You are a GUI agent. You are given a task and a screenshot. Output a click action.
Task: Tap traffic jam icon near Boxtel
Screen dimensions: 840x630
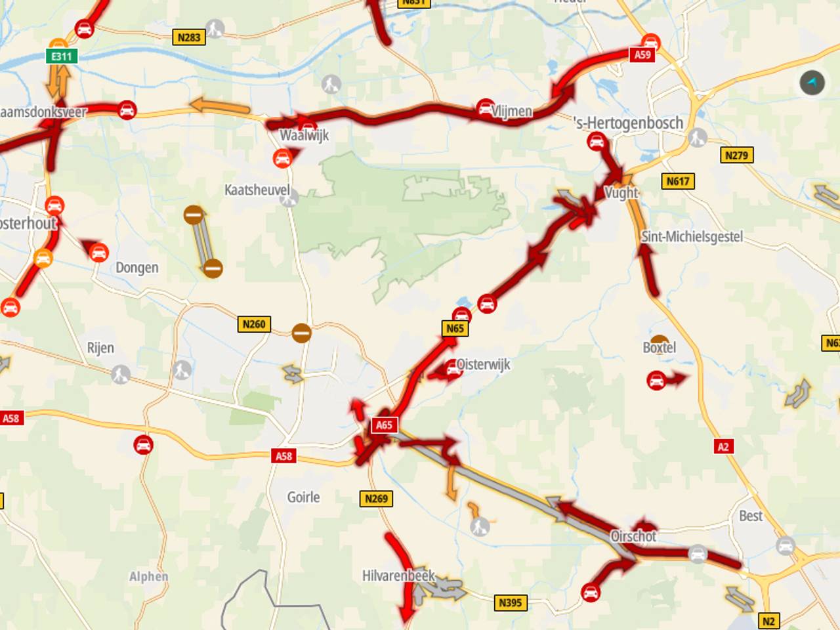click(656, 380)
